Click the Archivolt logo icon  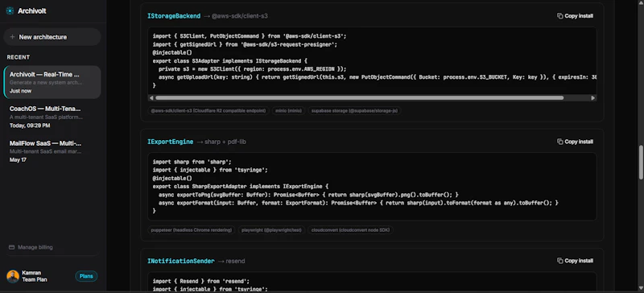[x=10, y=11]
